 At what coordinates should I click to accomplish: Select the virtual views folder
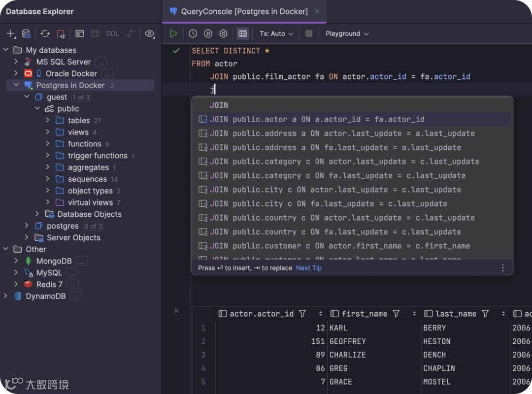tap(90, 202)
